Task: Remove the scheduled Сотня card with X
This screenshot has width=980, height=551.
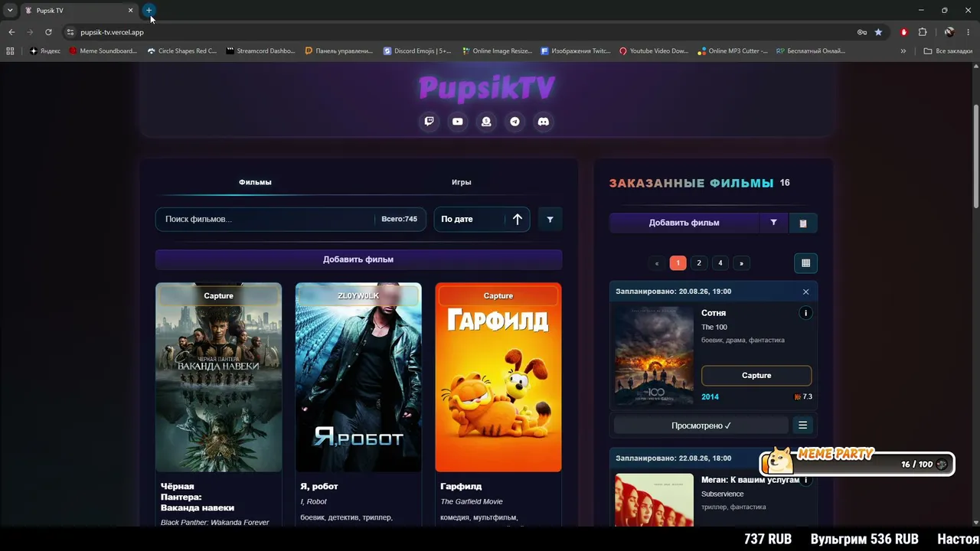Action: [x=805, y=292]
